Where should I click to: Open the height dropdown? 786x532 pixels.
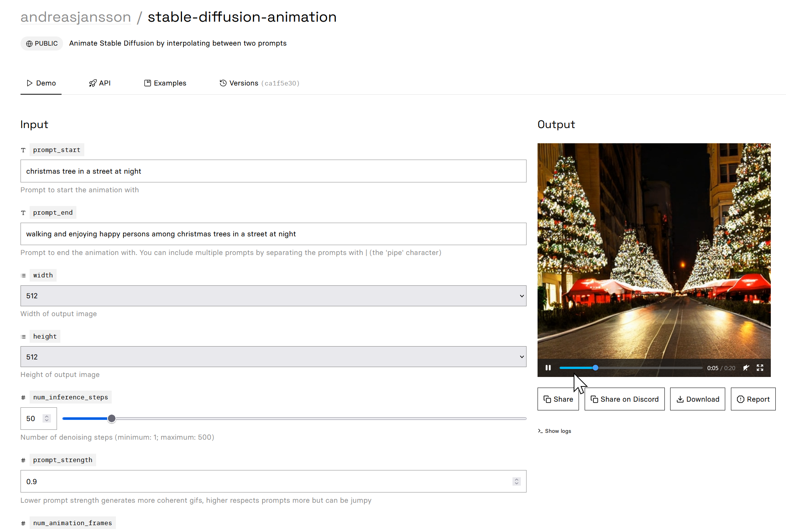tap(273, 357)
